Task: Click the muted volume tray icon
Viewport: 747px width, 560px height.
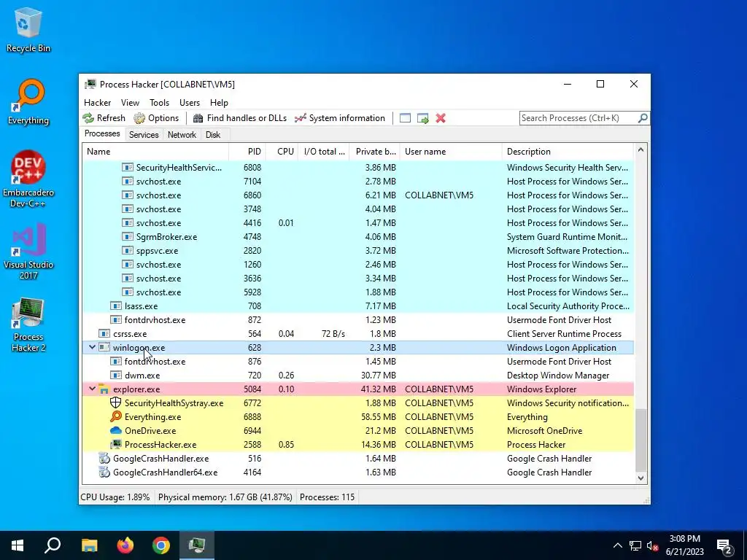Action: click(x=653, y=545)
